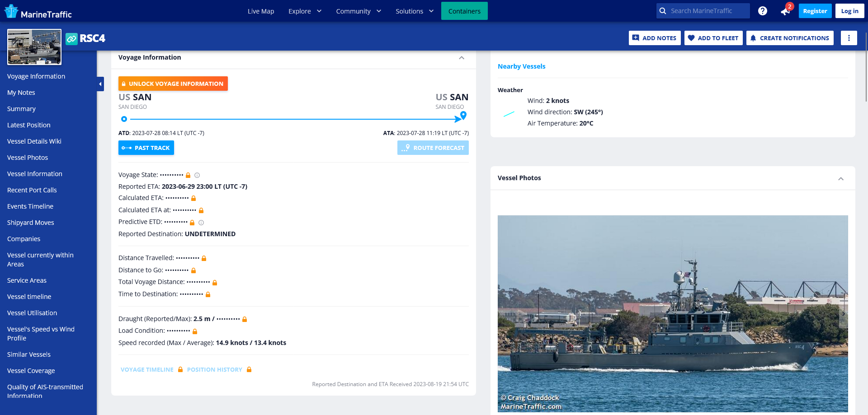Viewport: 868px width, 415px height.
Task: Click the Register button
Action: 815,11
